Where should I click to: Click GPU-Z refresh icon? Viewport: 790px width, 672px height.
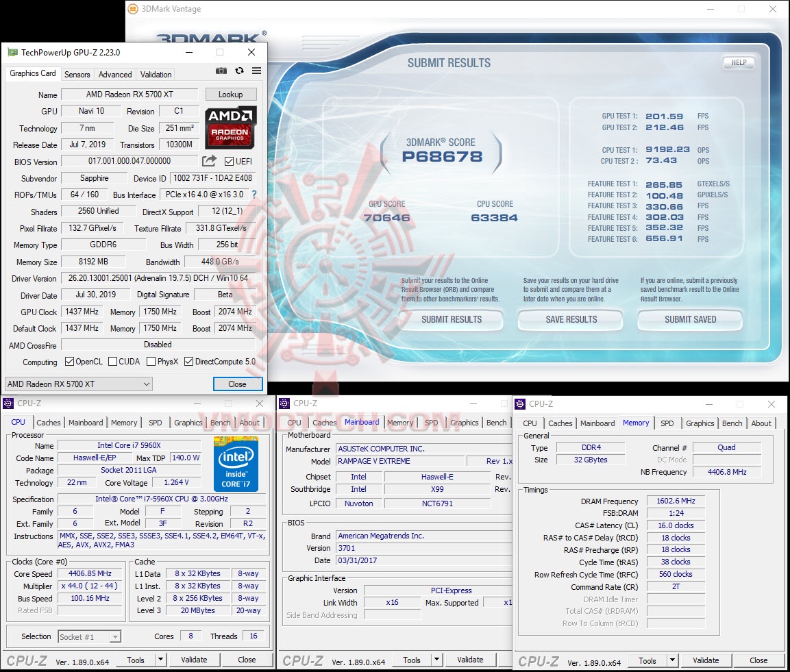click(x=239, y=71)
